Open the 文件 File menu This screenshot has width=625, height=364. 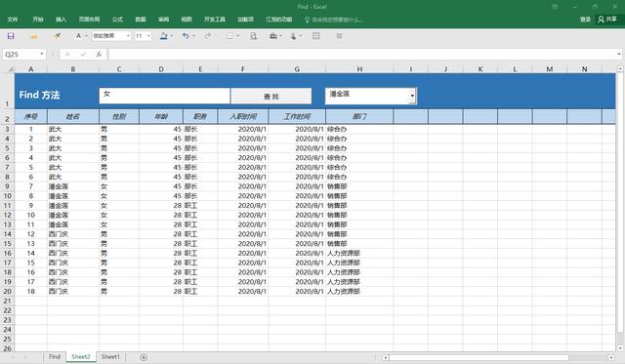13,20
